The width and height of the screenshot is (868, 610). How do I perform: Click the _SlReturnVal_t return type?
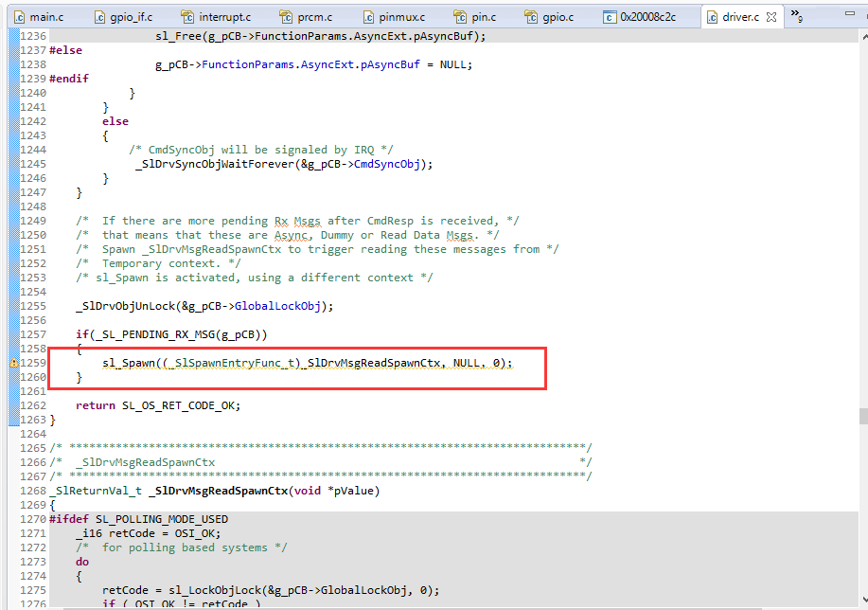pos(96,491)
